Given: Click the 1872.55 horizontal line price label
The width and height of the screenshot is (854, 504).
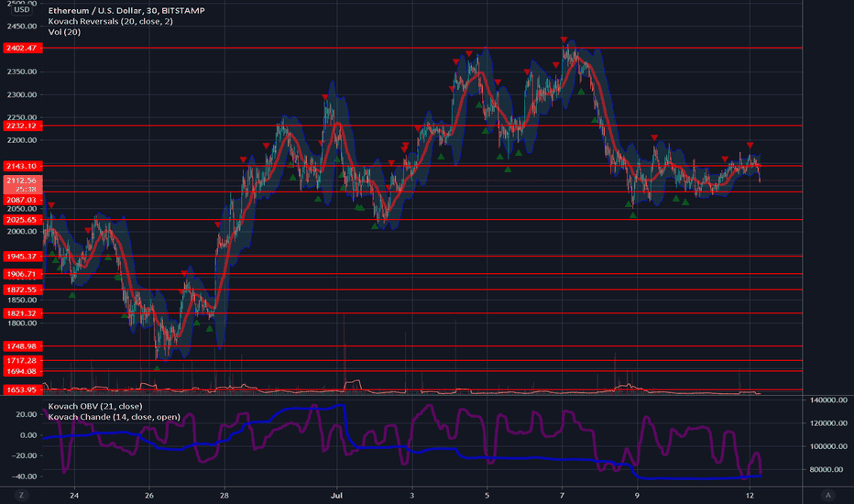Looking at the screenshot, I should click(x=22, y=290).
